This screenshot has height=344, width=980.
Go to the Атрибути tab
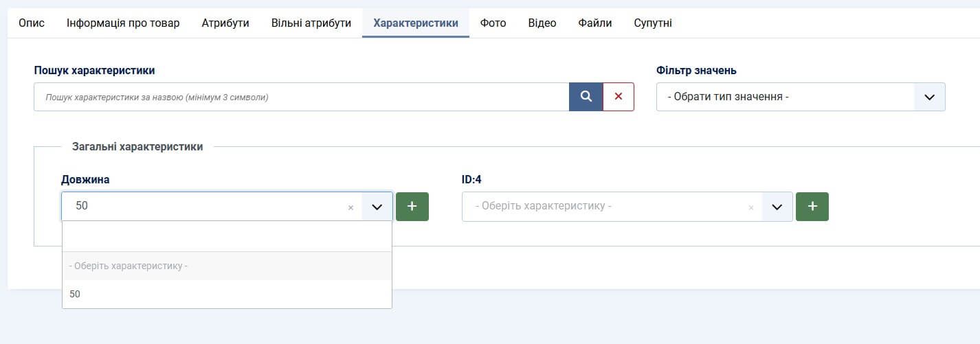tap(225, 23)
